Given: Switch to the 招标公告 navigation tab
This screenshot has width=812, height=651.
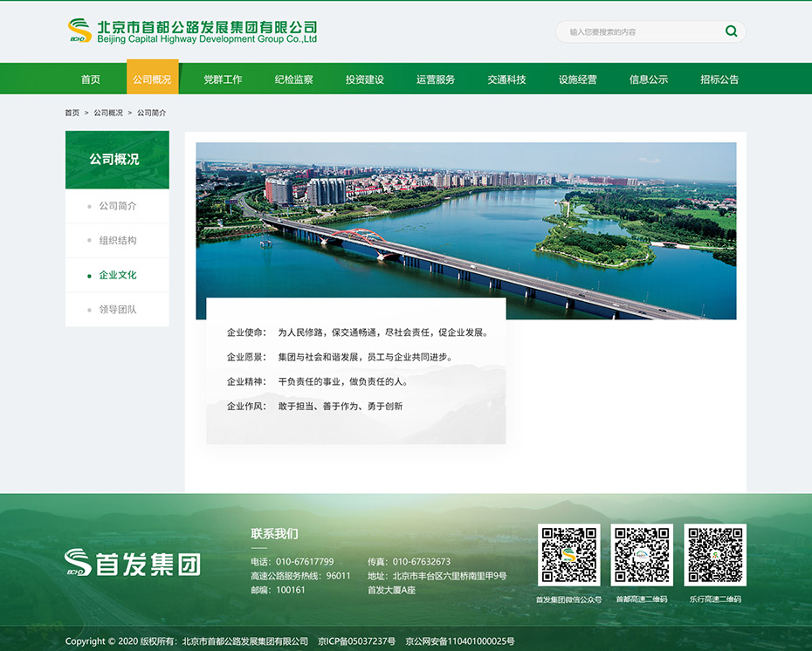Looking at the screenshot, I should [719, 78].
